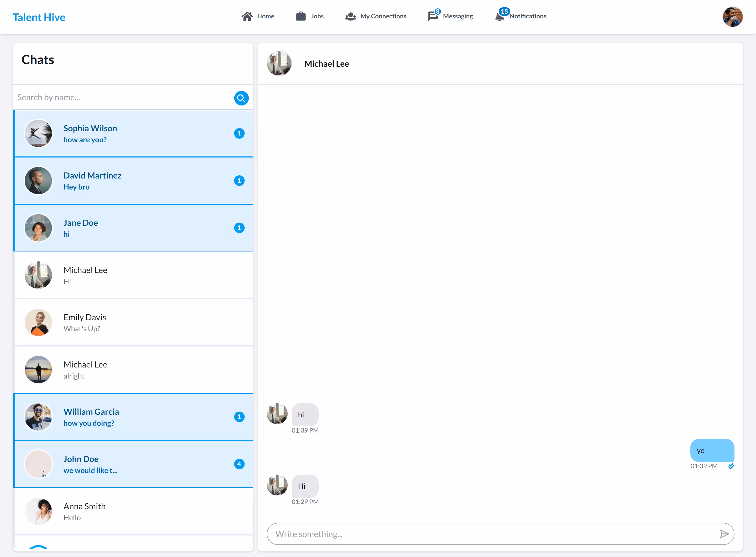
Task: Click 'how are you?' message preview
Action: [x=85, y=140]
